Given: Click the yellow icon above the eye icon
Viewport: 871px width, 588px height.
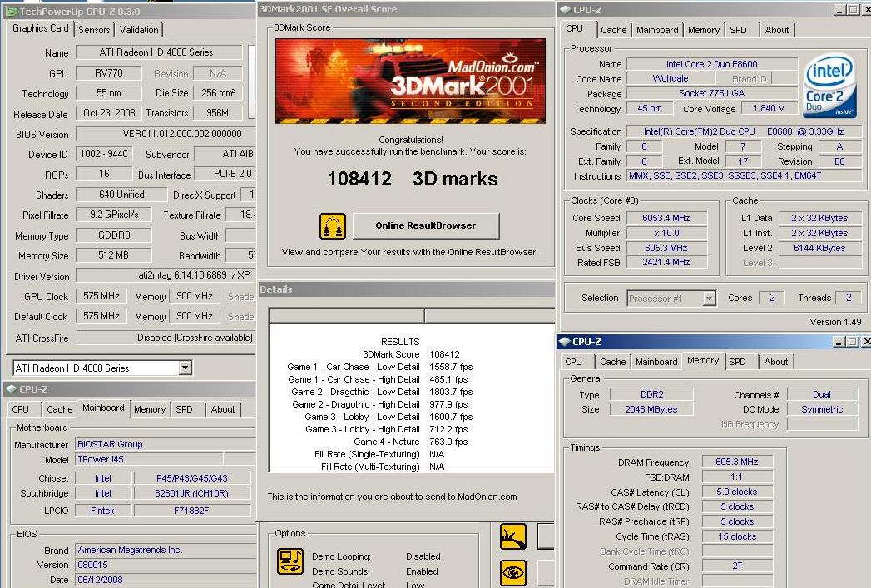Looking at the screenshot, I should [513, 536].
